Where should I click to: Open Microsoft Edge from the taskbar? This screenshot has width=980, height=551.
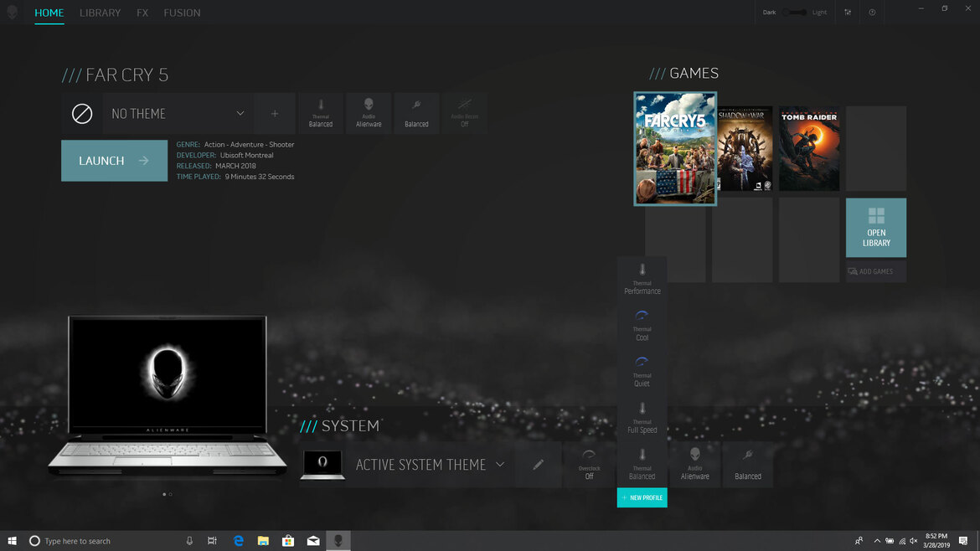point(238,541)
